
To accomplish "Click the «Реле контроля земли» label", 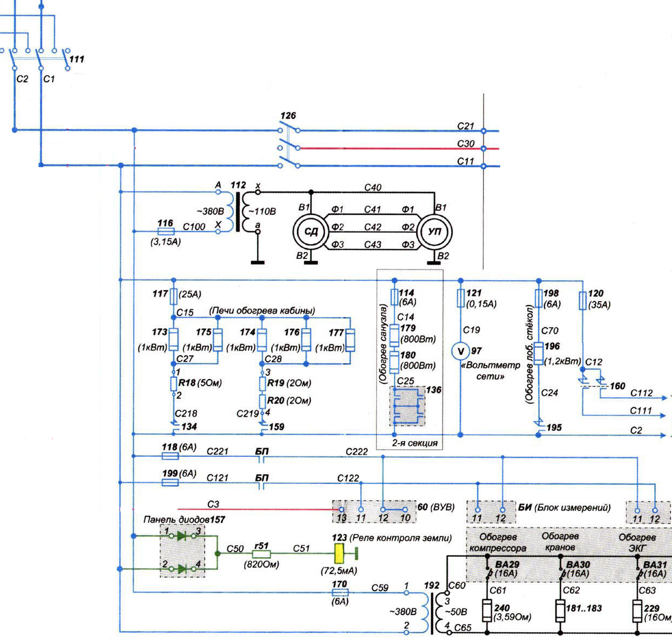I will (401, 538).
